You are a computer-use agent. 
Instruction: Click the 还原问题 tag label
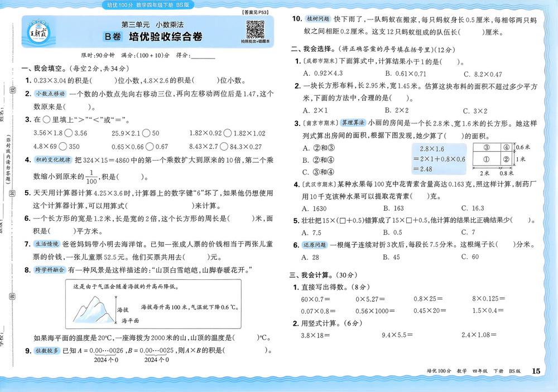click(314, 245)
